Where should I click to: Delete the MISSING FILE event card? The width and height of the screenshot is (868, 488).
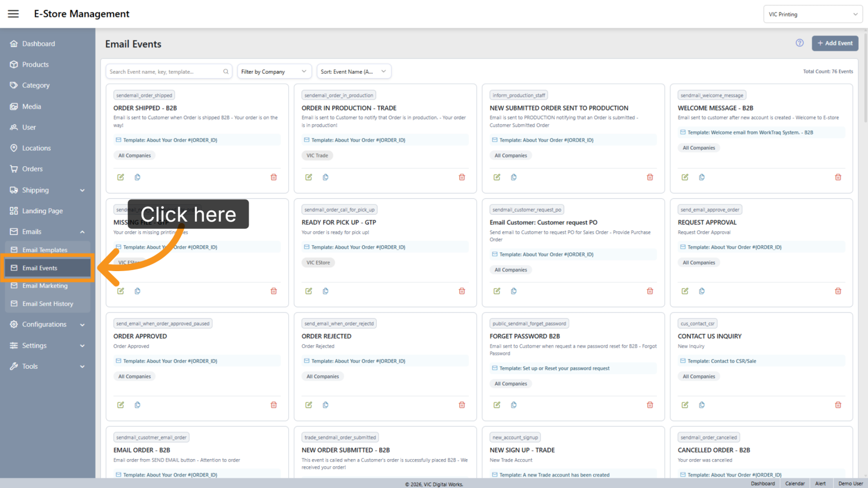[x=274, y=291]
